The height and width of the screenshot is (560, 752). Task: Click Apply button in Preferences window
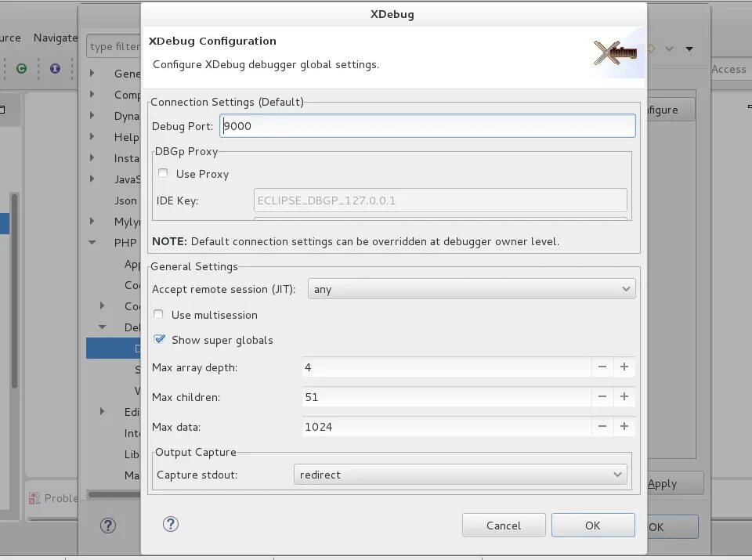675,484
